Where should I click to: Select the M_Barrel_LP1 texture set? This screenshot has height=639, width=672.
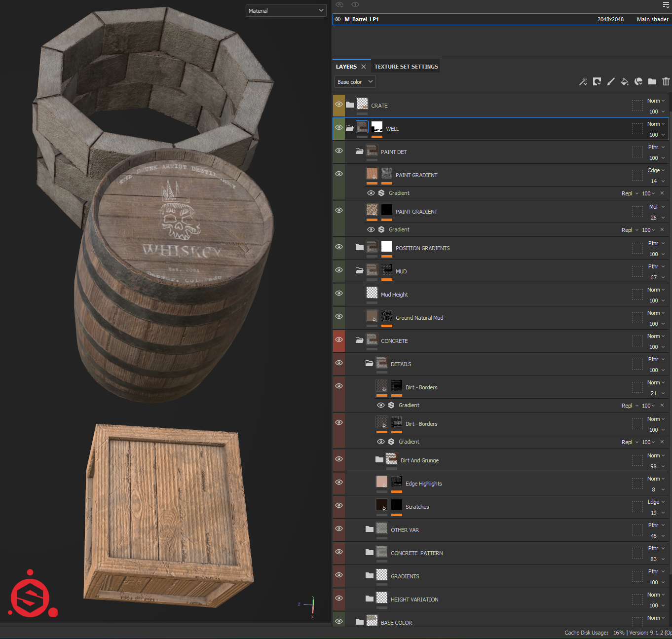501,19
